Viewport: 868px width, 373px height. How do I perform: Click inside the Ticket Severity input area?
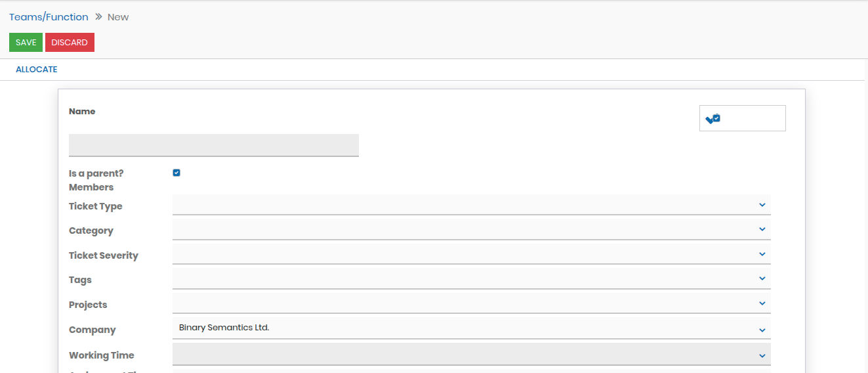pyautogui.click(x=459, y=254)
